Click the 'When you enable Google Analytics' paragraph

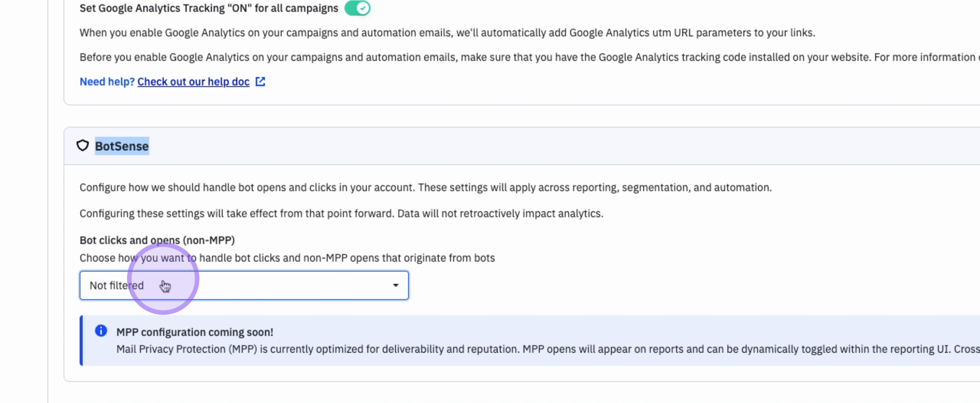(447, 33)
